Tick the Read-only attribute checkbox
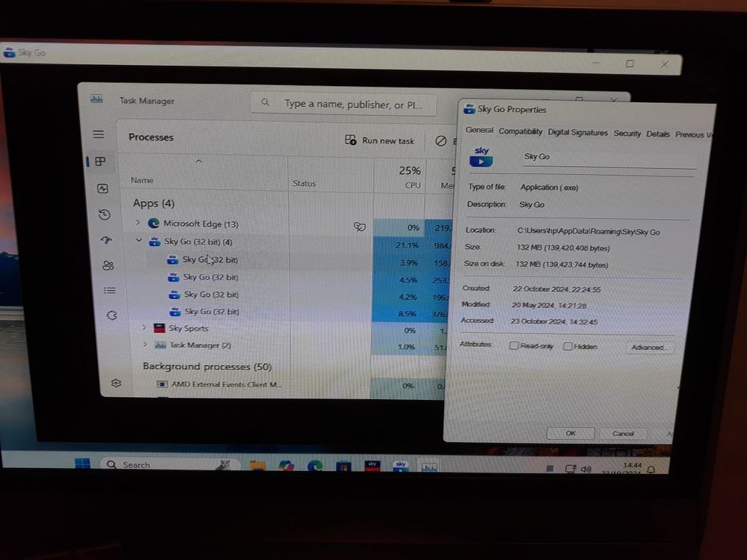The width and height of the screenshot is (747, 560). pos(514,345)
